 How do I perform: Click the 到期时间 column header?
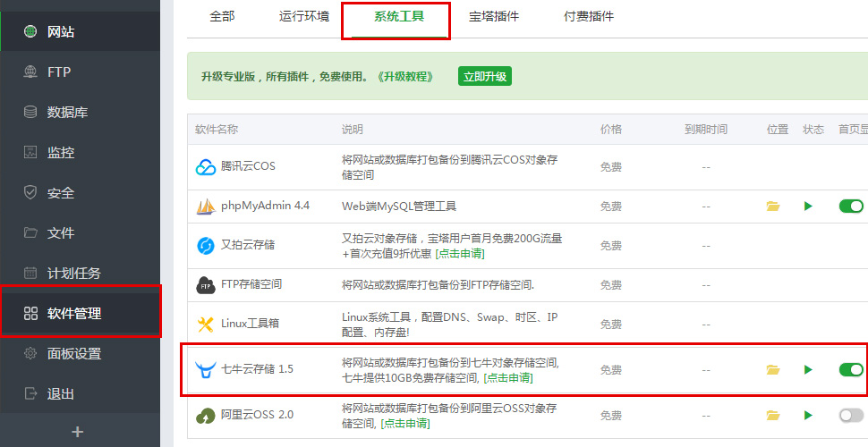[x=706, y=130]
